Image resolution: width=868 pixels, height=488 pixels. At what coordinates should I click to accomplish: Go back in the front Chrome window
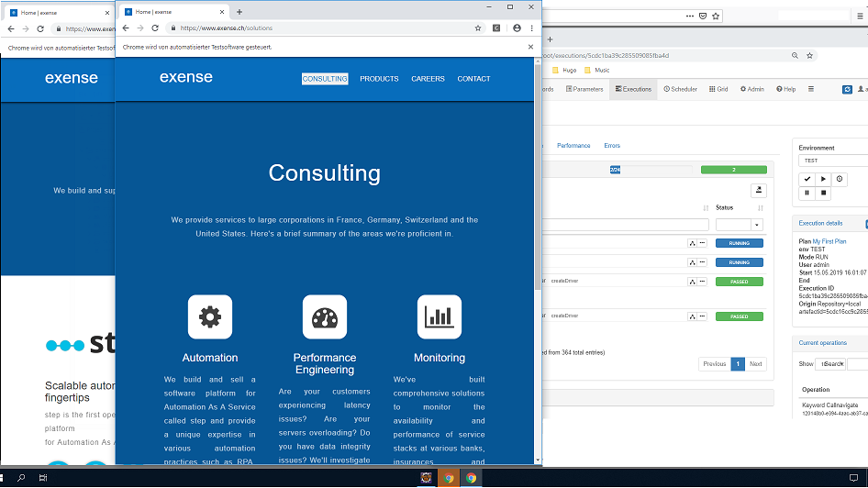[126, 28]
